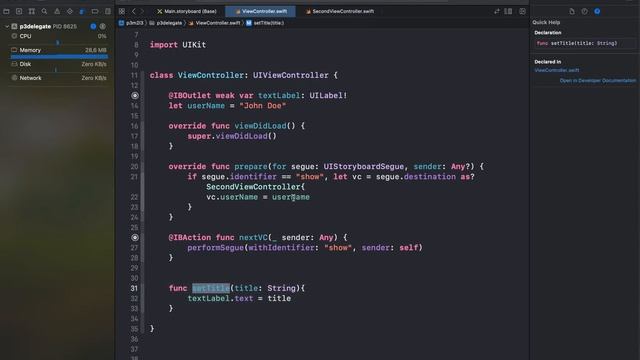Click line number 11 in gutter
640x360 pixels.
(x=134, y=76)
